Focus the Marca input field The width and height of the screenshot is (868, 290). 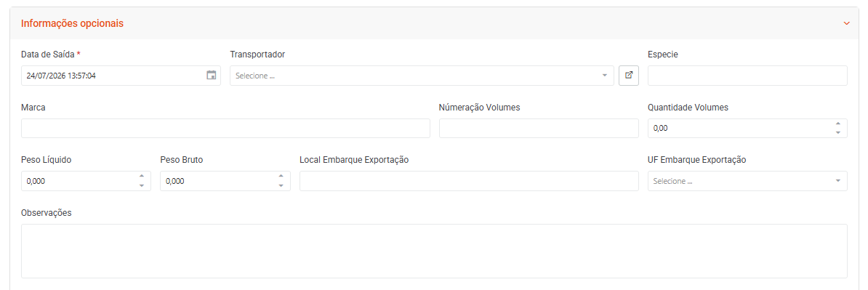(x=225, y=128)
